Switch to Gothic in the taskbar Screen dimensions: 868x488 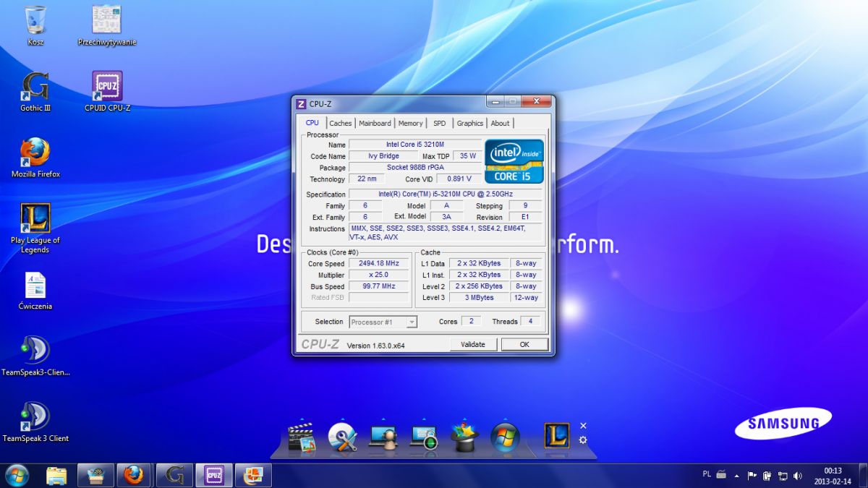pyautogui.click(x=174, y=475)
